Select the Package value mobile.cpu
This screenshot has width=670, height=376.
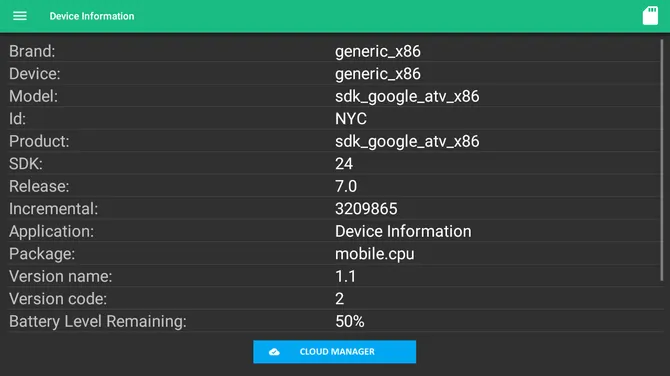tap(374, 254)
